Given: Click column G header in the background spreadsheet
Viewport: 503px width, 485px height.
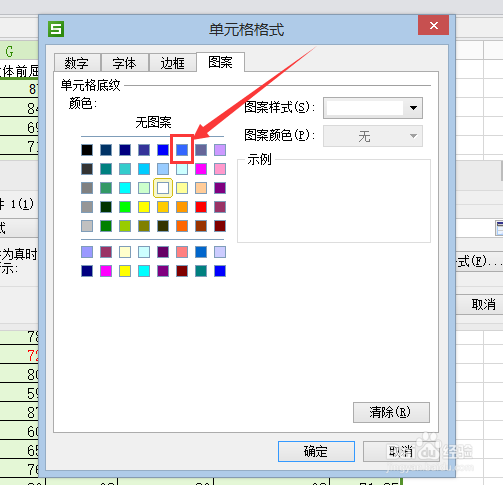Looking at the screenshot, I should [19, 51].
